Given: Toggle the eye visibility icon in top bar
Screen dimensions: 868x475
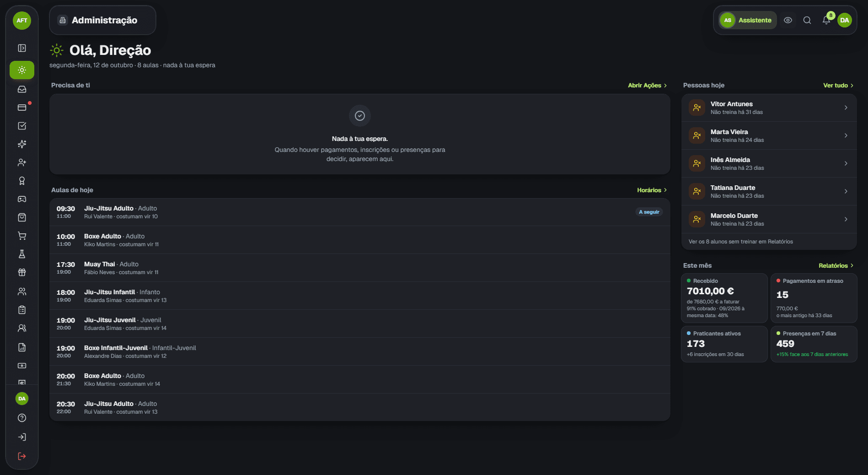Looking at the screenshot, I should coord(788,20).
